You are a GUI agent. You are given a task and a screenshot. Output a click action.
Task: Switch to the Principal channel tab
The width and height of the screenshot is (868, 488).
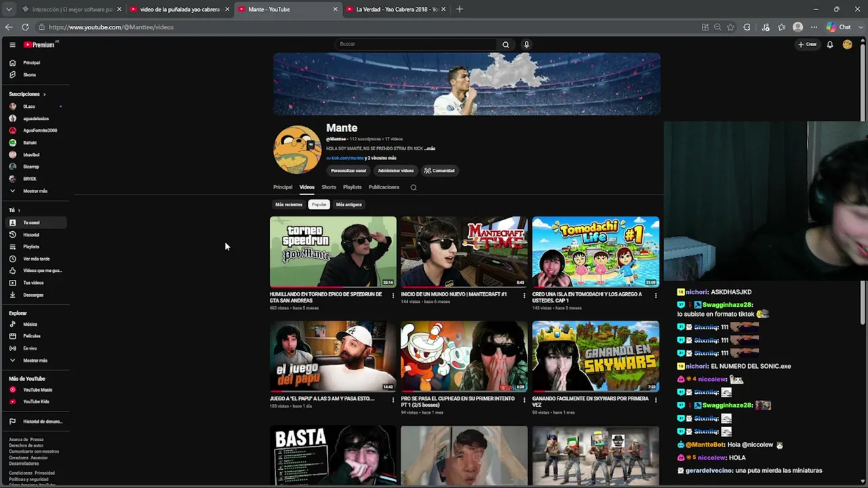click(x=283, y=187)
